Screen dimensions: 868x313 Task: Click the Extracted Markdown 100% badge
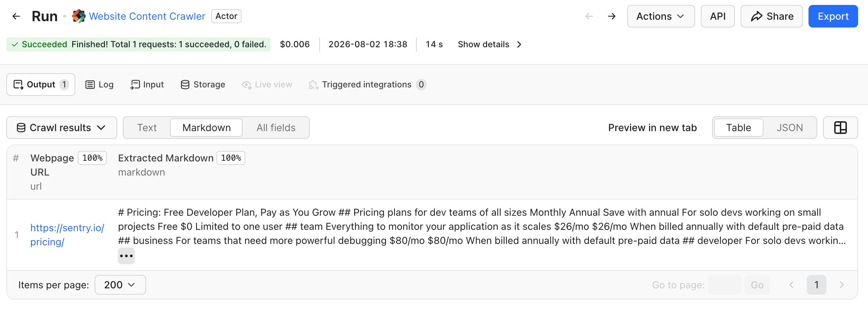click(x=231, y=158)
